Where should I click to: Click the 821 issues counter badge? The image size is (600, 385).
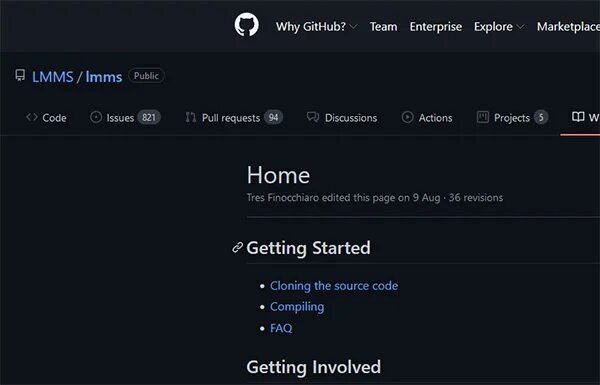pyautogui.click(x=149, y=117)
